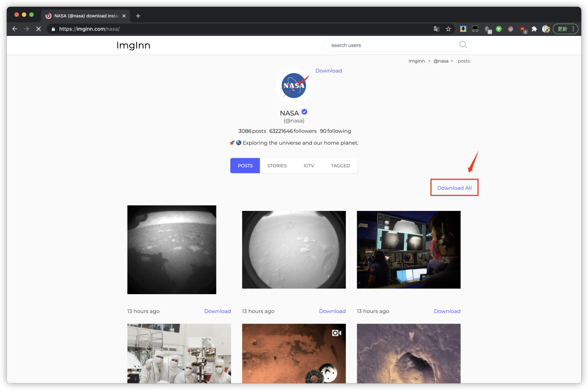588x390 pixels.
Task: Select the NASA (@nasa) browser tab
Action: 85,16
